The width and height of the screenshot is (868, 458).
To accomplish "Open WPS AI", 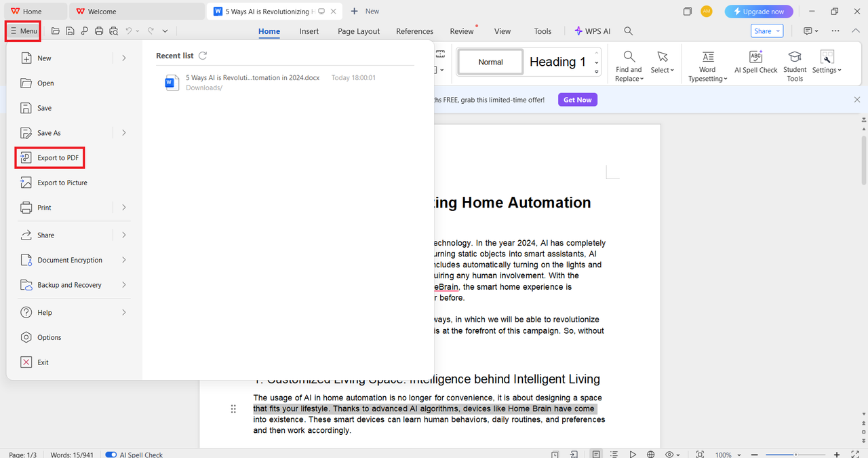I will pos(593,31).
